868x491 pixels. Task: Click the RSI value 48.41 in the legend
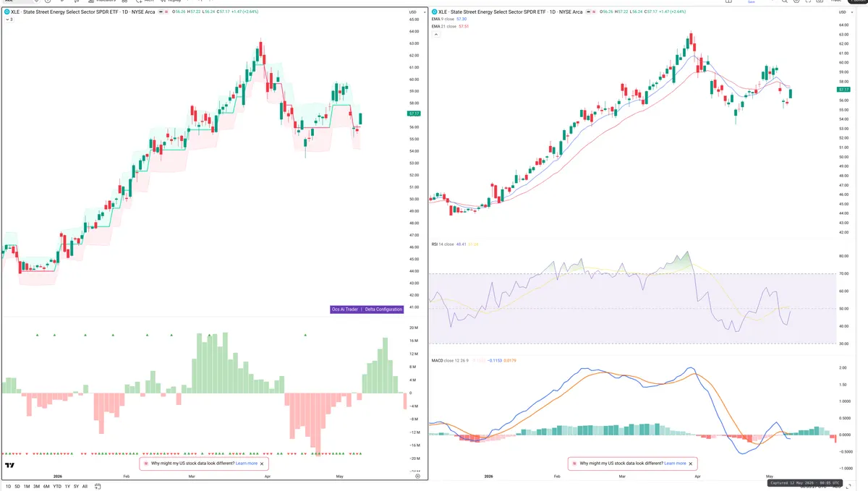[x=461, y=244]
